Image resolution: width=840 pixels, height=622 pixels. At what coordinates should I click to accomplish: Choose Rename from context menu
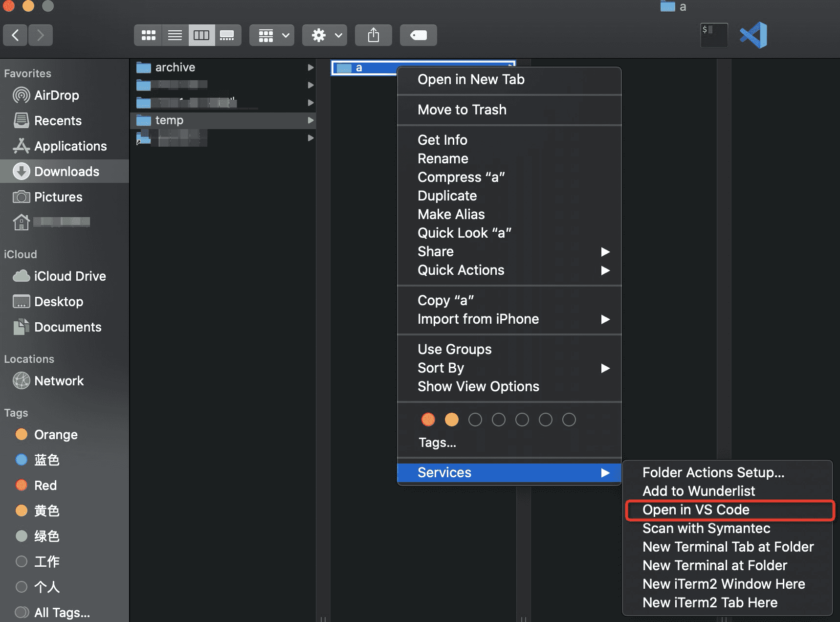(509, 158)
